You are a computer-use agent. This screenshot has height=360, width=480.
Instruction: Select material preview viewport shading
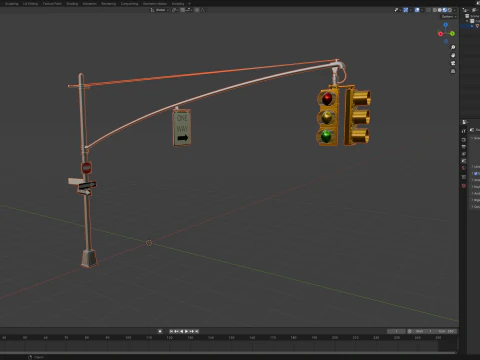445,10
